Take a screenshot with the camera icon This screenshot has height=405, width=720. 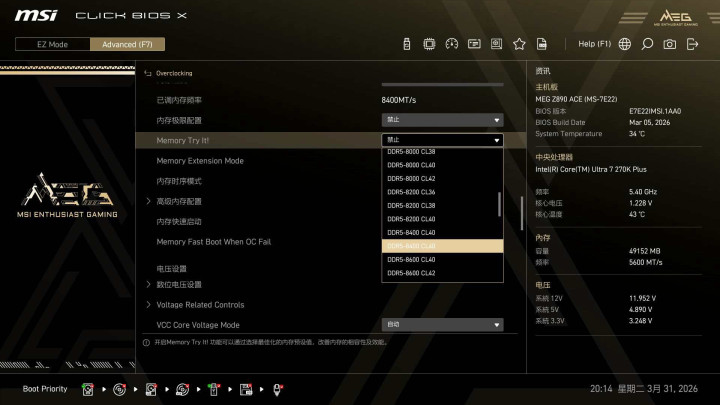[669, 44]
